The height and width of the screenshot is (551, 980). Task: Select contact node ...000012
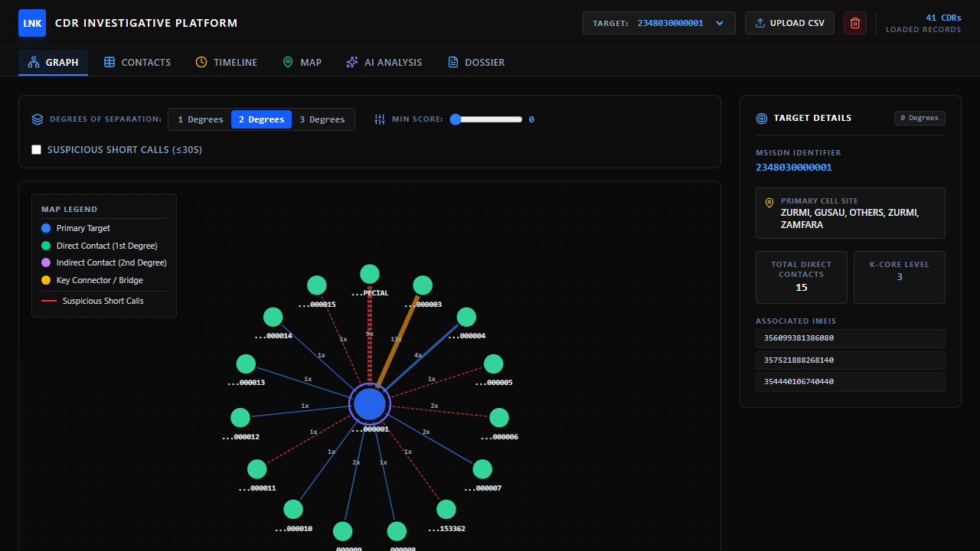(240, 417)
